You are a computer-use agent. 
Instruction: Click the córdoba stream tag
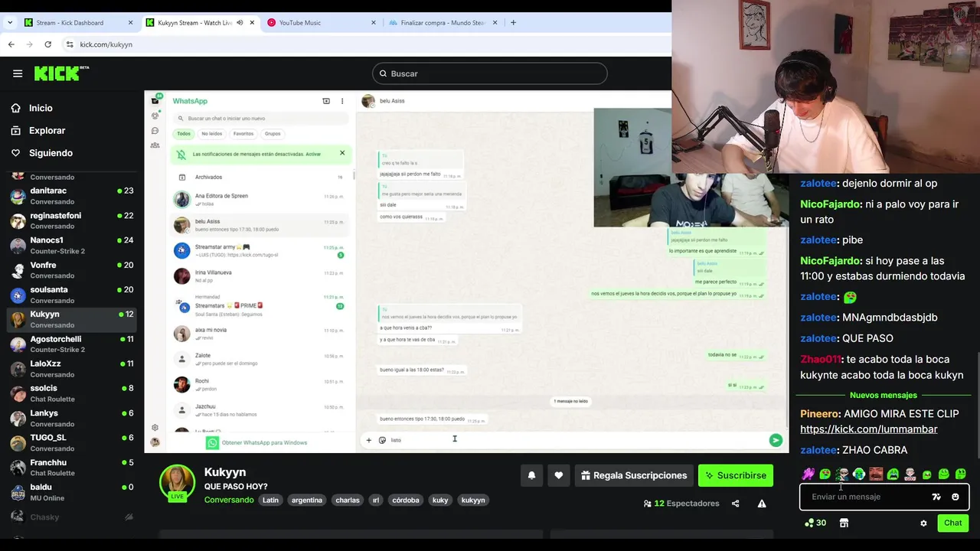pyautogui.click(x=406, y=500)
